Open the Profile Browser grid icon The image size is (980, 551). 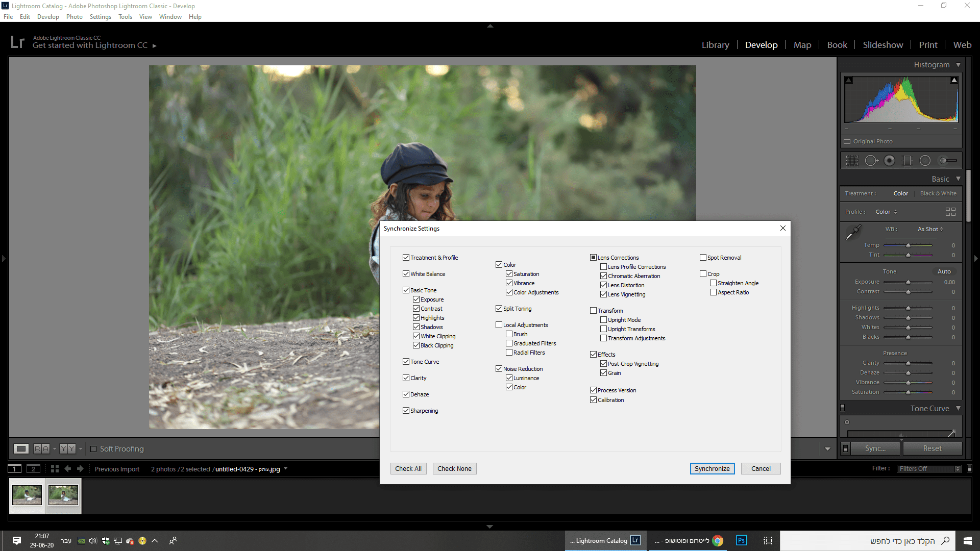tap(950, 212)
